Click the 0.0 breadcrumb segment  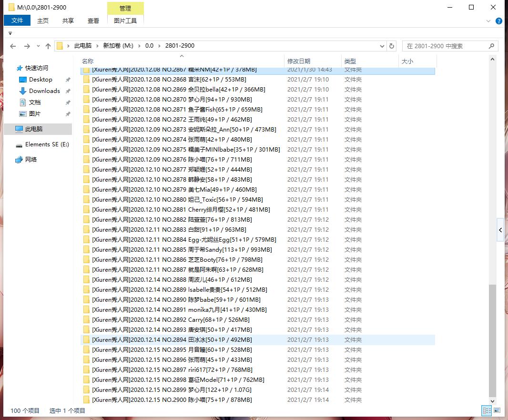pos(149,46)
